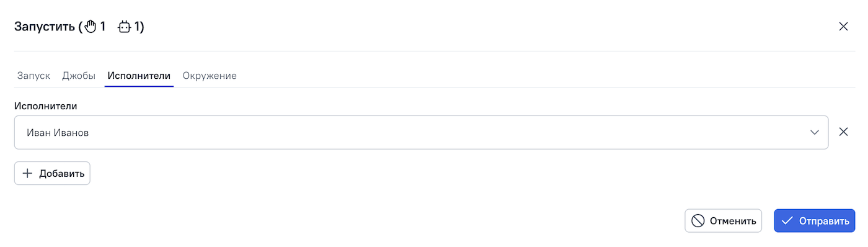Image resolution: width=868 pixels, height=247 pixels.
Task: Click the count next to the hand icon
Action: [x=102, y=27]
